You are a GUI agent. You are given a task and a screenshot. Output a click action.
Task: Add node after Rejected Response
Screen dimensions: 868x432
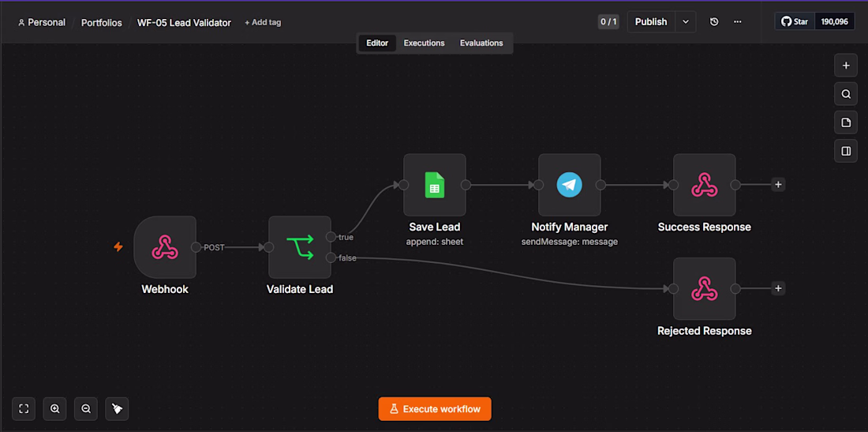[x=778, y=288]
